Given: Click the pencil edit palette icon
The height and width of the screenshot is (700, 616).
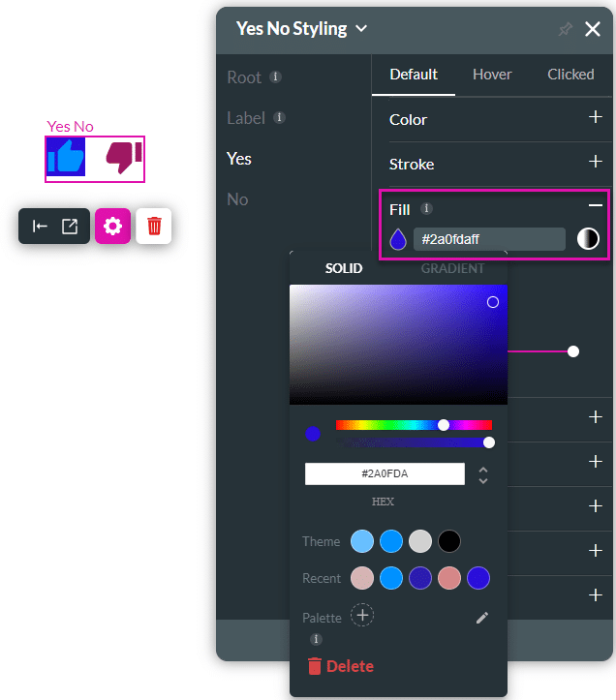Looking at the screenshot, I should tap(482, 618).
